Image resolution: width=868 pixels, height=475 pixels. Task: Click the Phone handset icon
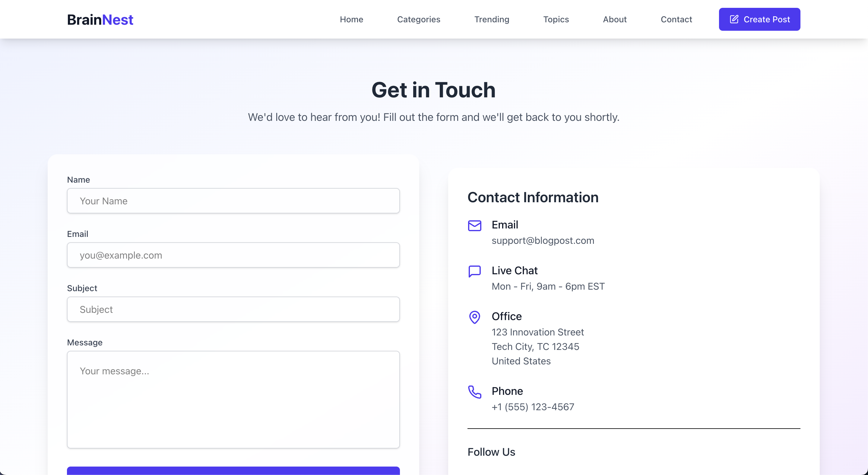tap(474, 392)
